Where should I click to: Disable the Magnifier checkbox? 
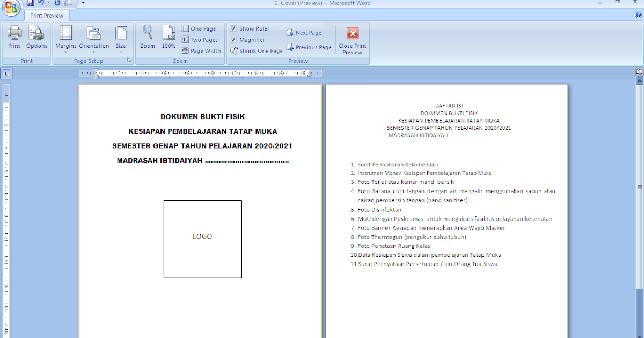233,39
